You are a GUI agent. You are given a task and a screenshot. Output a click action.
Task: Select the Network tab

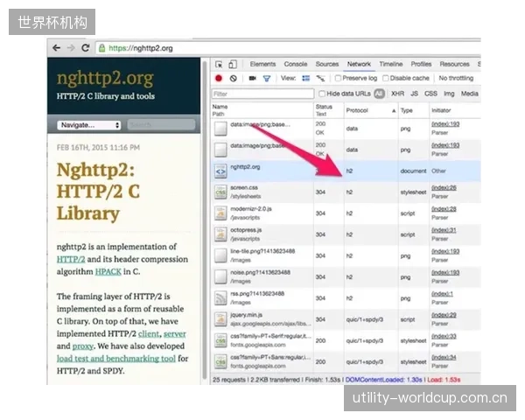(x=359, y=64)
